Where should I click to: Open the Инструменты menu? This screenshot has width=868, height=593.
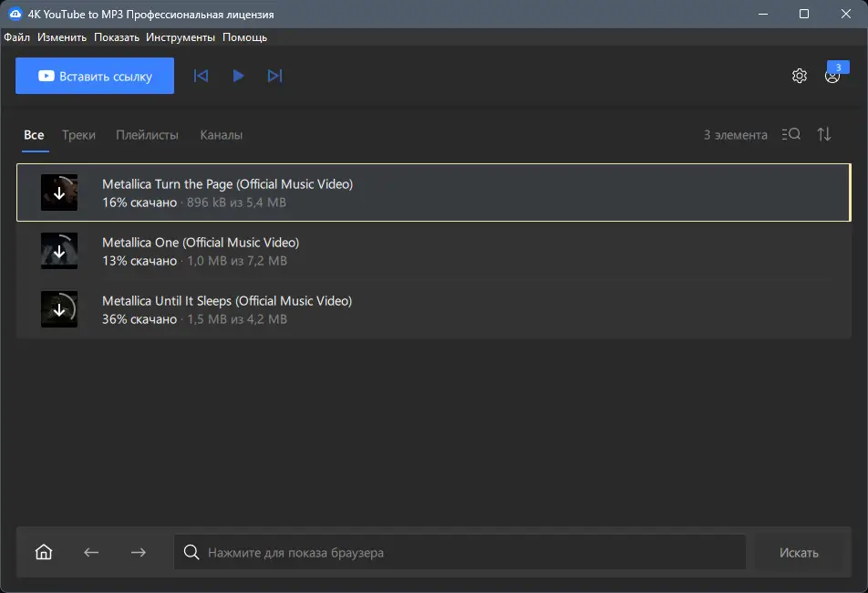point(181,37)
